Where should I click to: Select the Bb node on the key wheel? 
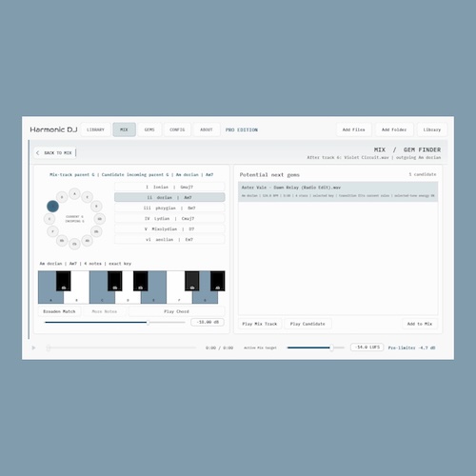62,241
